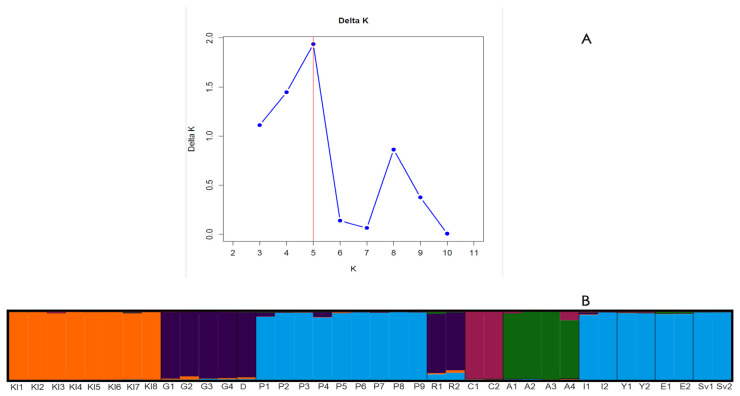Viewport: 740px width, 396px height.
Task: Select the data point at K=10
Action: pyautogui.click(x=447, y=234)
